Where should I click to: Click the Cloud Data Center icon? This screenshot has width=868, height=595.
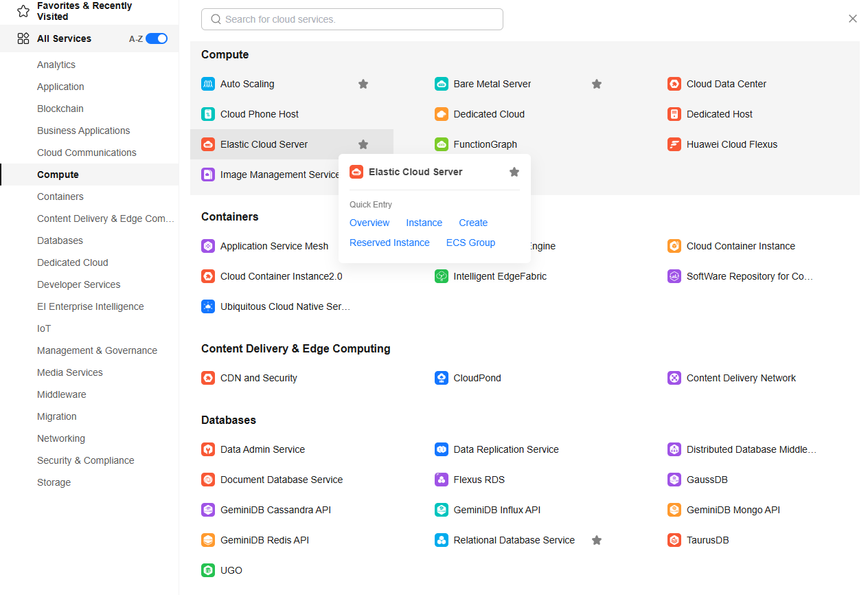pyautogui.click(x=674, y=84)
